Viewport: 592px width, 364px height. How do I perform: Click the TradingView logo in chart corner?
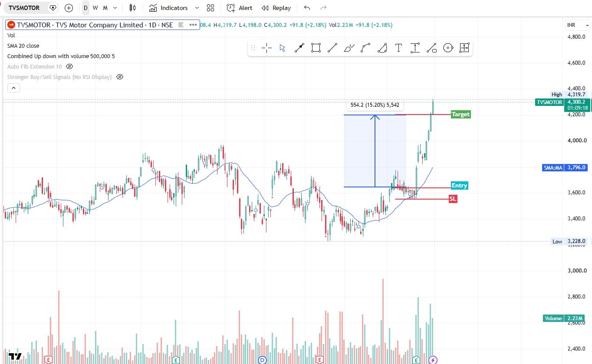pos(15,357)
